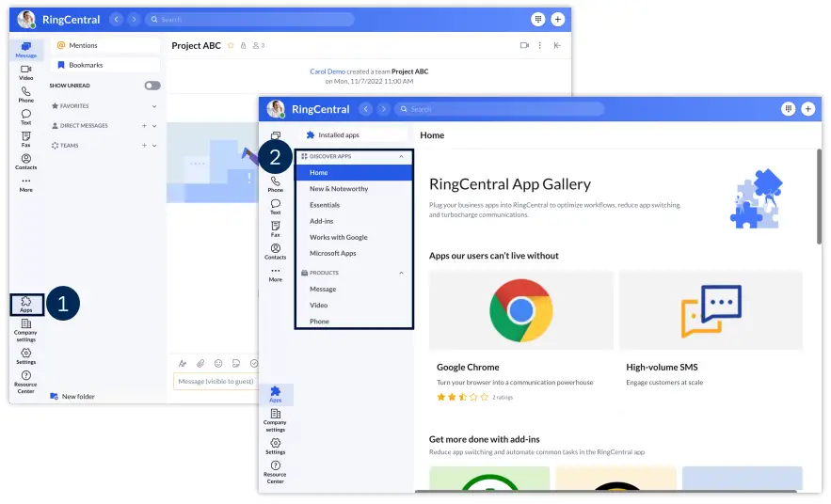Click the Carol Demo link
The width and height of the screenshot is (831, 504).
[x=328, y=71]
